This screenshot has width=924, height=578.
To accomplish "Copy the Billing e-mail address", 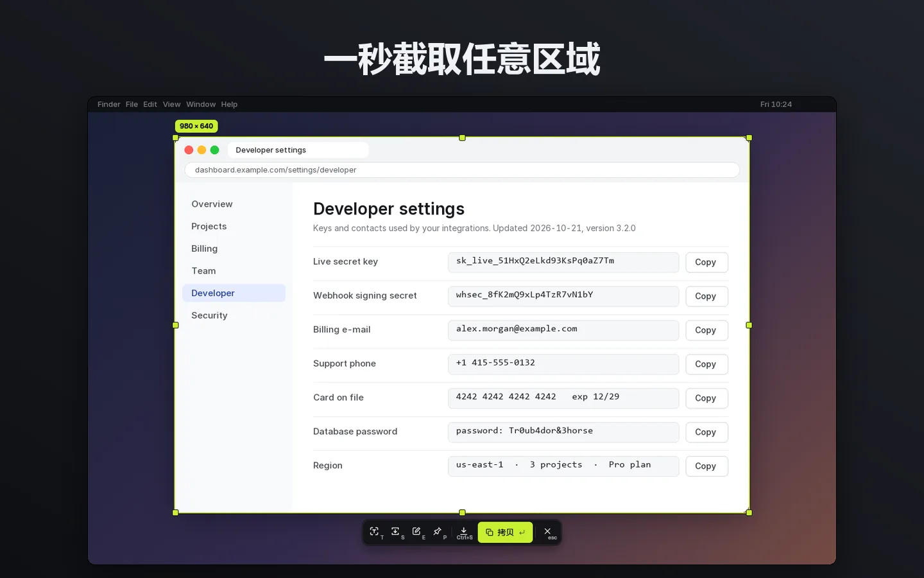I will 706,330.
